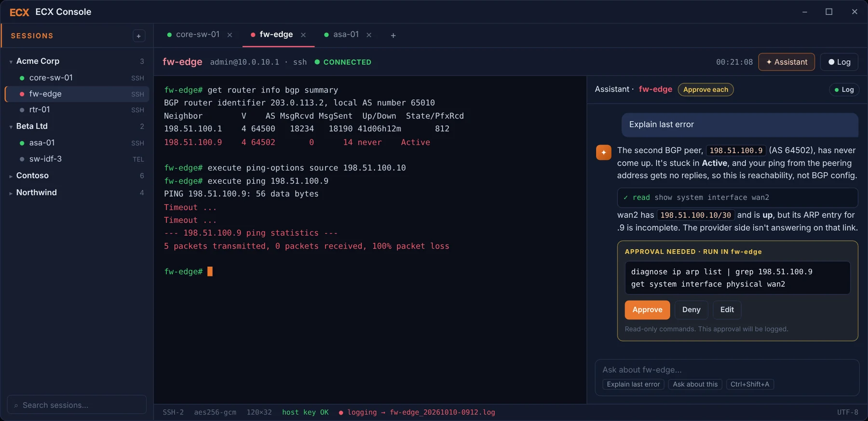
Task: Close the asa-01 tab
Action: (369, 35)
